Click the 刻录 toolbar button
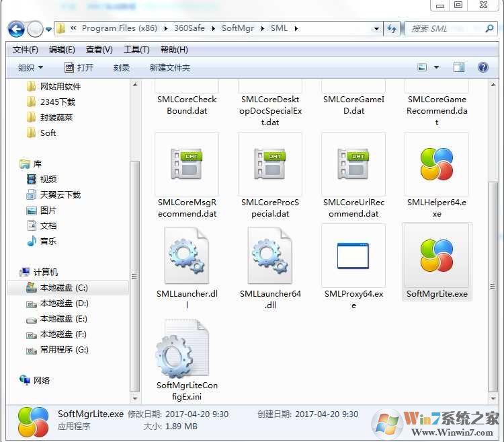The width and height of the screenshot is (504, 442). [121, 67]
